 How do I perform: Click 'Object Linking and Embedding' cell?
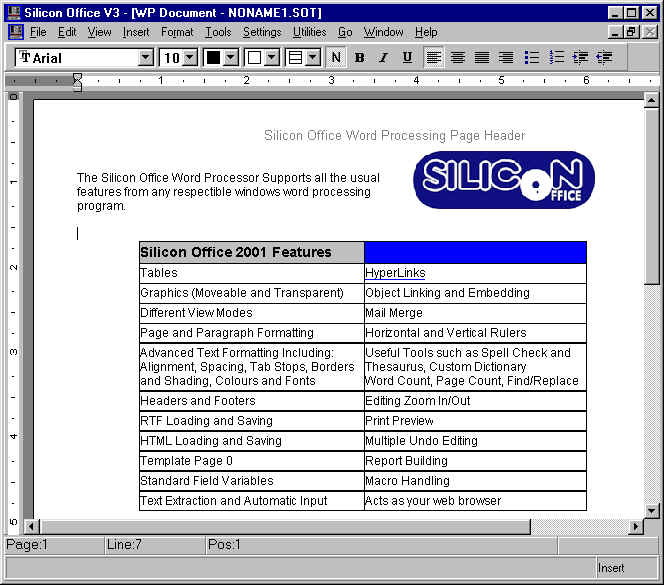click(x=475, y=293)
